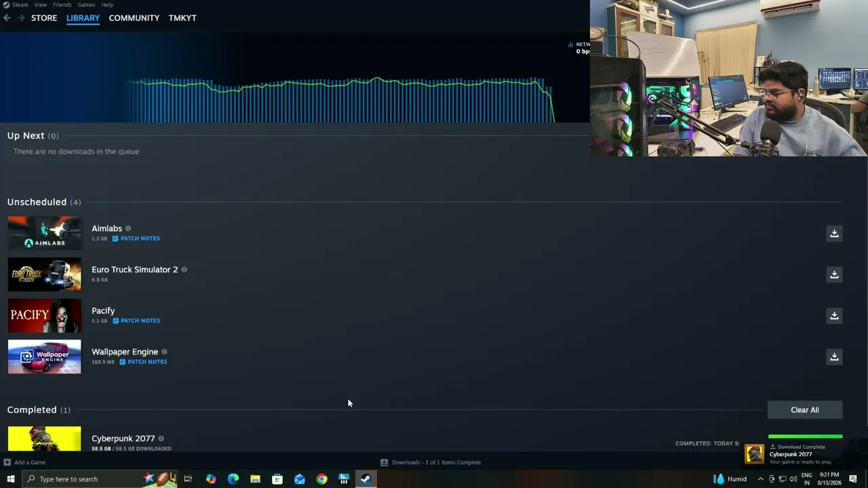The height and width of the screenshot is (488, 868).
Task: Go back with the navigation arrow
Action: tap(7, 18)
